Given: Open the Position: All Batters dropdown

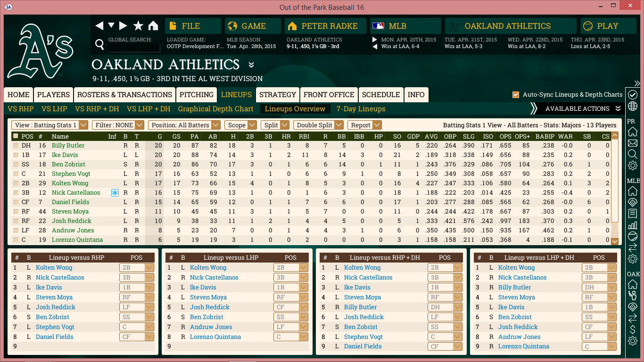Looking at the screenshot, I should click(184, 125).
